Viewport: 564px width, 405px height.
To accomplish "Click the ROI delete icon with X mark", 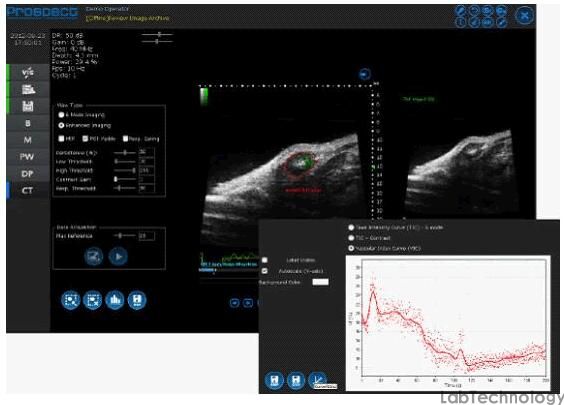I will click(92, 300).
